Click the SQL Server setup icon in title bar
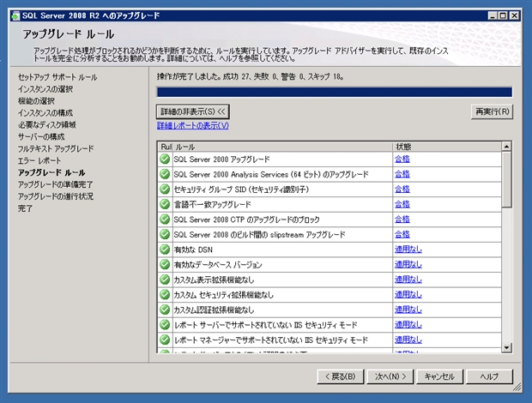 (15, 16)
